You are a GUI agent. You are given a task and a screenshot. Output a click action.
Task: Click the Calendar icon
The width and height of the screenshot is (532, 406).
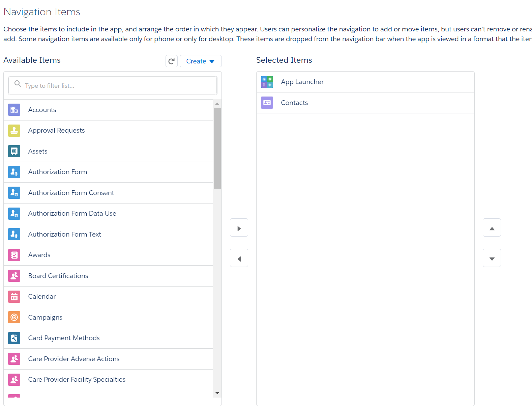tap(14, 297)
